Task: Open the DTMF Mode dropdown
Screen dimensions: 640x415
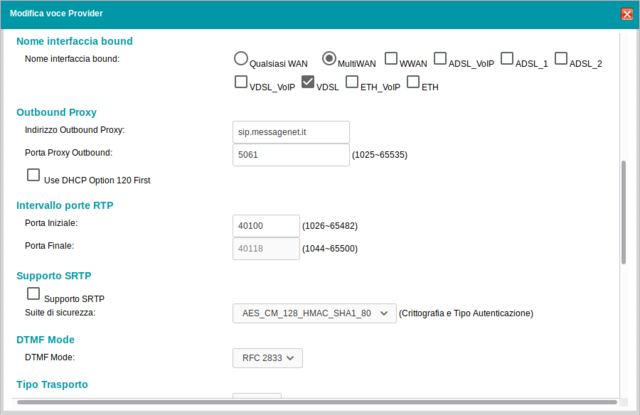Action: point(267,358)
